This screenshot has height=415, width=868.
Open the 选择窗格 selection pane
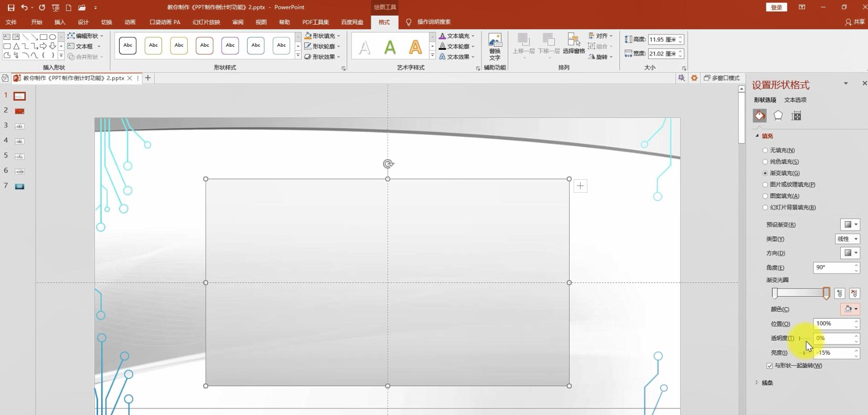tap(574, 43)
